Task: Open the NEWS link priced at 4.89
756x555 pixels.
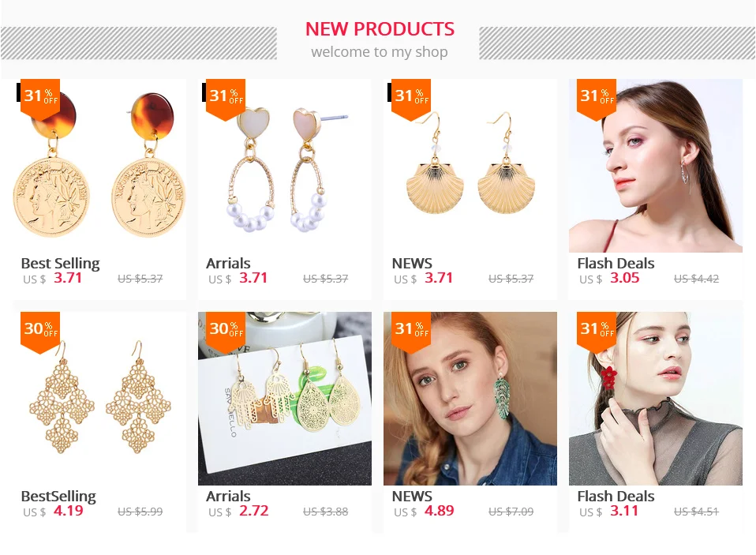Action: pos(412,496)
